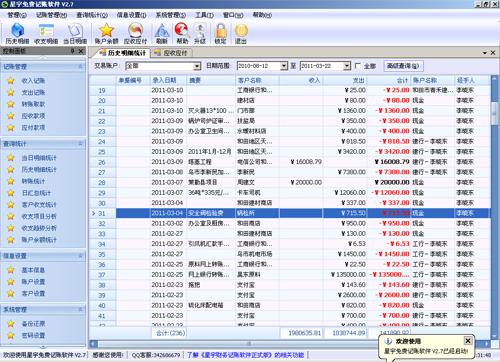
Task: Open 转账取款 in the sidebar
Action: 33,104
